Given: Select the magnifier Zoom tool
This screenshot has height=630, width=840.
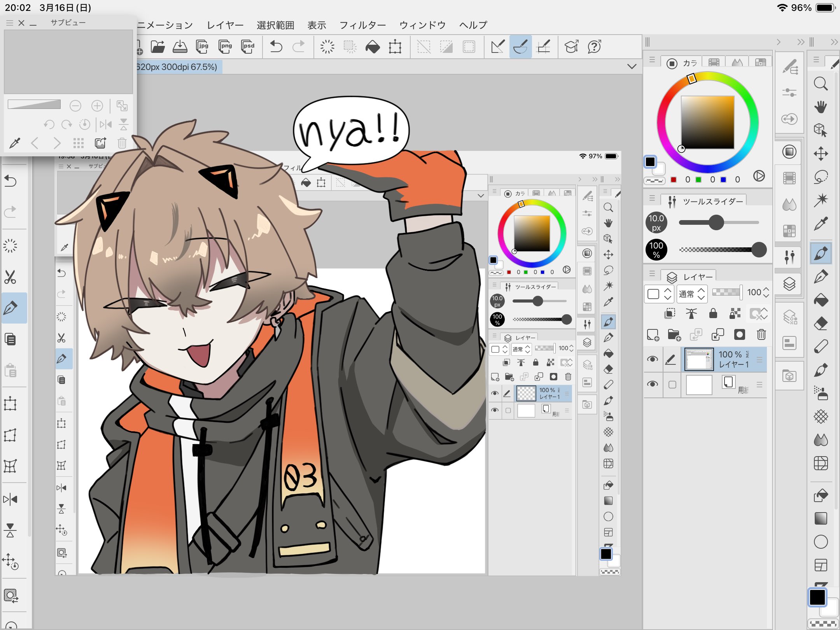Looking at the screenshot, I should click(821, 84).
